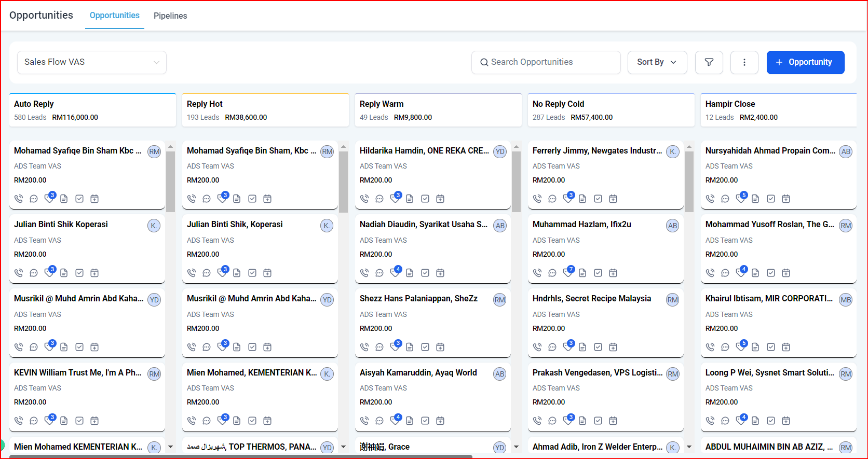The width and height of the screenshot is (868, 459).
Task: Add appointment for Aisyah Kamaruddin card
Action: coord(440,421)
